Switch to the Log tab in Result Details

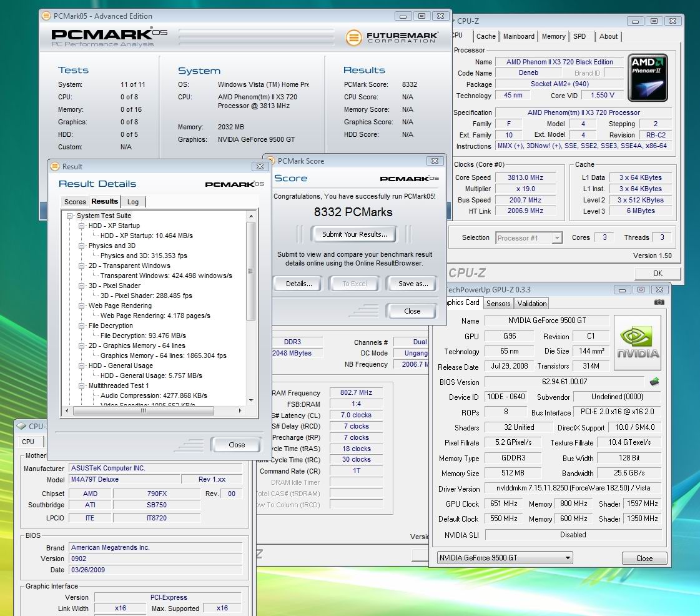pos(133,202)
